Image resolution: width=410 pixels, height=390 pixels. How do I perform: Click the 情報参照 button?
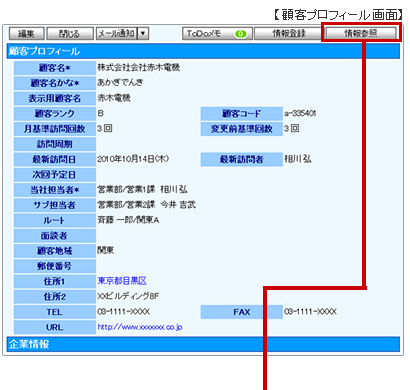click(x=361, y=34)
